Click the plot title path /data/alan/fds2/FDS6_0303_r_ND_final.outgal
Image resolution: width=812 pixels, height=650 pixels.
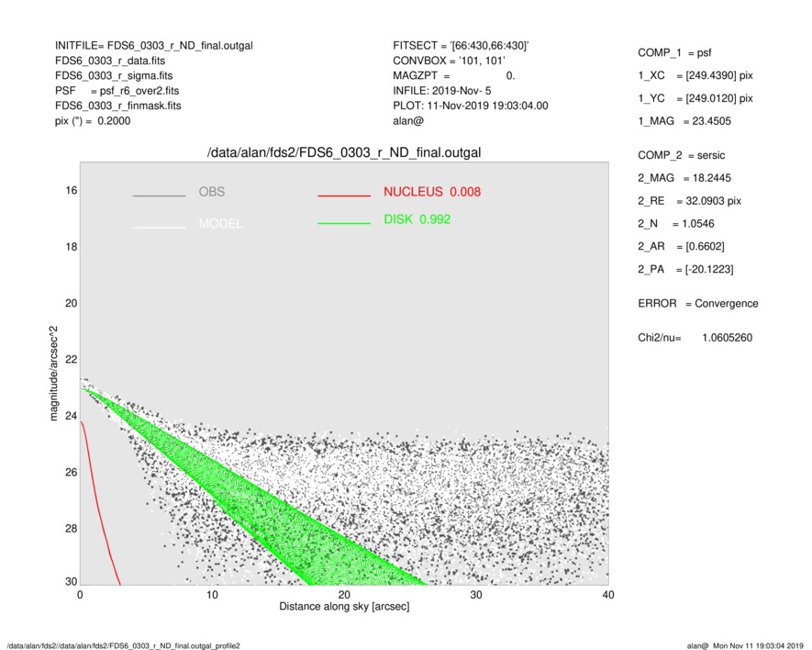pyautogui.click(x=344, y=153)
